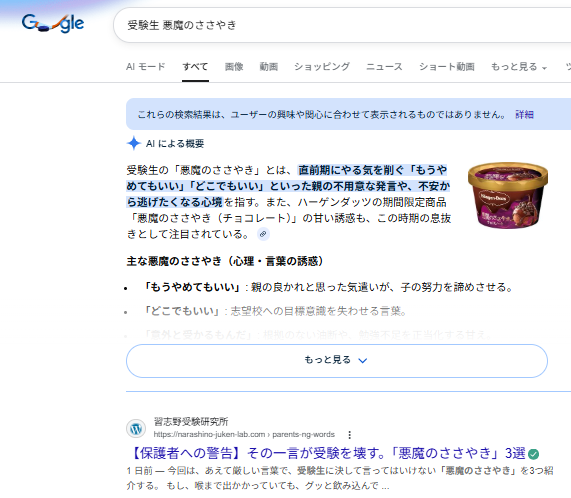571x498 pixels.
Task: Open the source link chip icon
Action: [263, 234]
